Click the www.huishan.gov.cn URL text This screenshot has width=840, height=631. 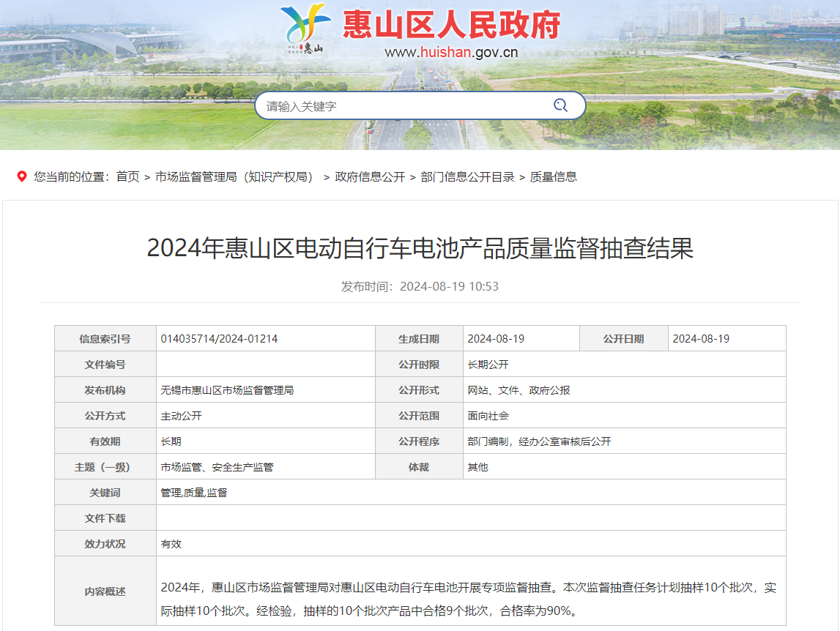coord(451,52)
